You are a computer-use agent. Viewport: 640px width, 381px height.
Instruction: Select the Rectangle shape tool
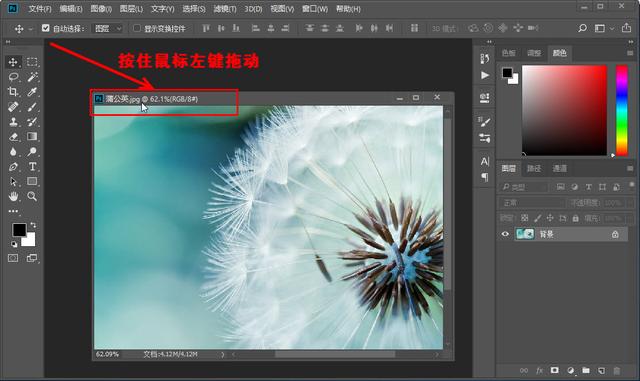point(32,181)
